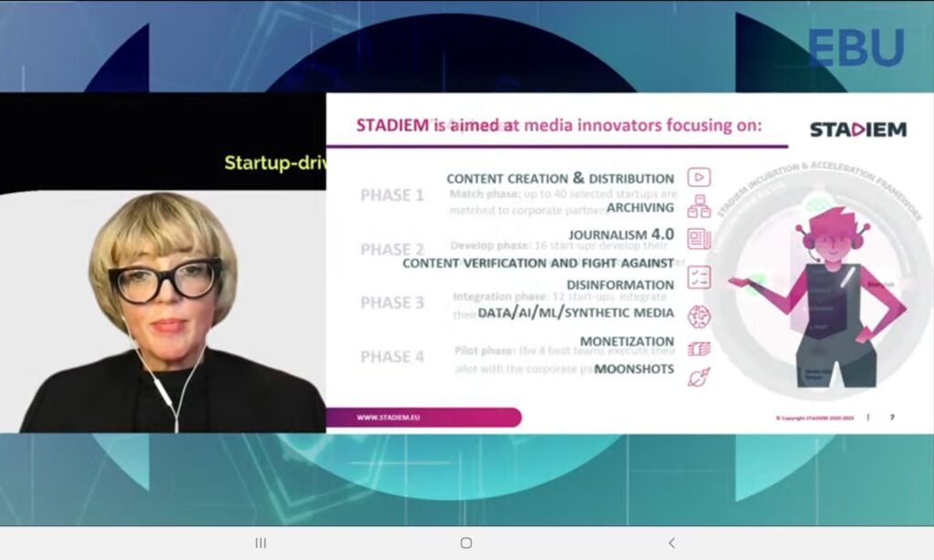The width and height of the screenshot is (934, 560).
Task: Tap the Android recent apps button
Action: pos(260,543)
